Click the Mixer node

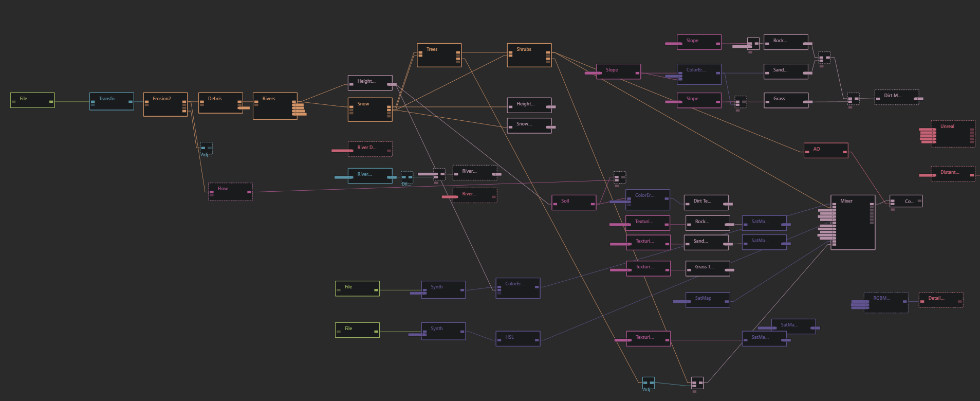click(853, 222)
